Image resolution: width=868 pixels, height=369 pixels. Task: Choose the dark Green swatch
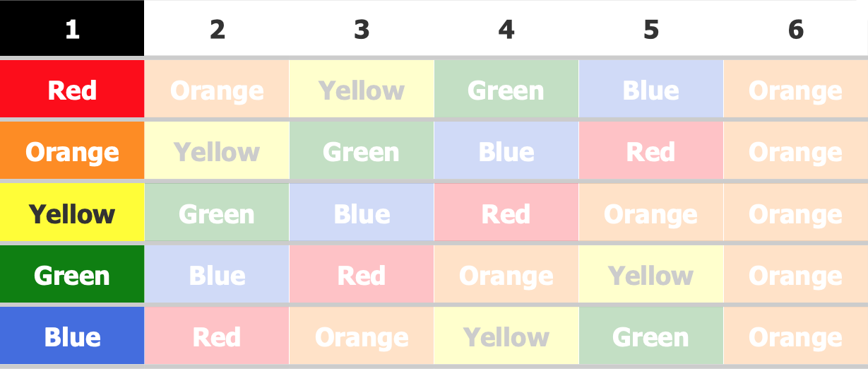(x=72, y=274)
